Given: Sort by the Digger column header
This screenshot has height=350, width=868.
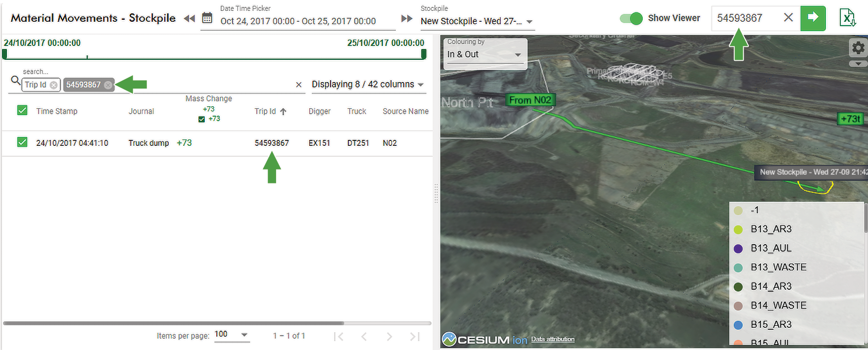Looking at the screenshot, I should [x=320, y=111].
